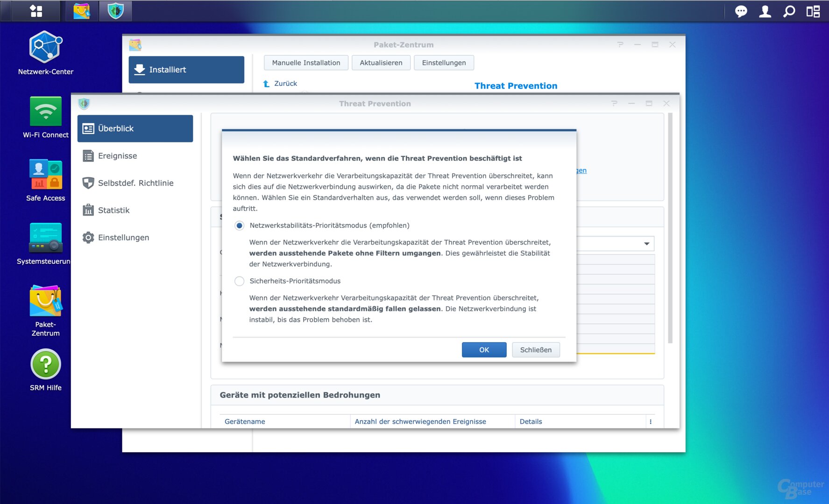Select Statistik in the sidebar
Screen dimensions: 829x504
[x=135, y=210]
